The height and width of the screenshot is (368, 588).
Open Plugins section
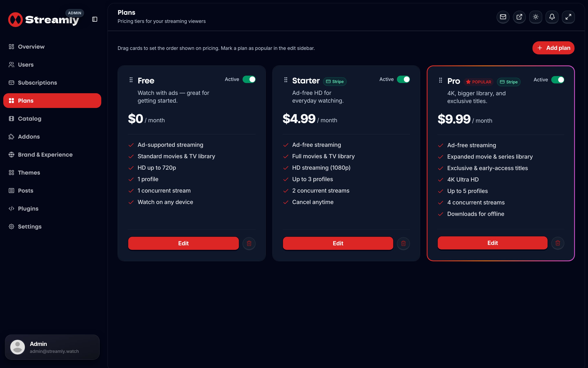(x=52, y=209)
